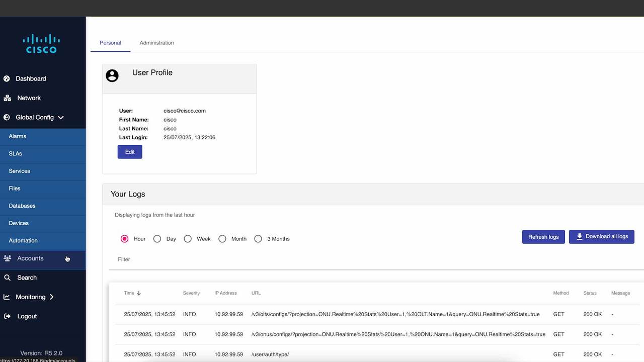Click the Accounts people icon
Image resolution: width=644 pixels, height=362 pixels.
pos(8,258)
